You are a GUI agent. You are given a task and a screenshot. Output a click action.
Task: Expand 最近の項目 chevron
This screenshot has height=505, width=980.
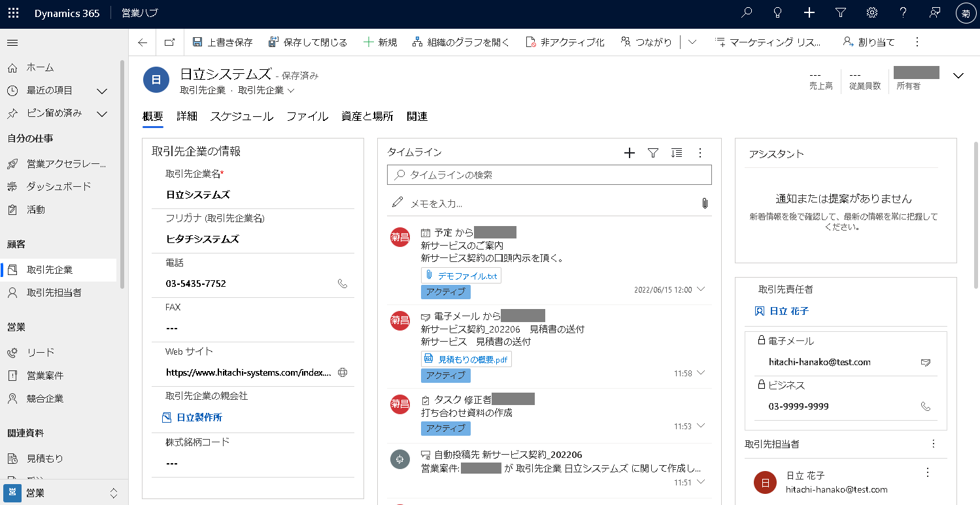click(x=102, y=90)
